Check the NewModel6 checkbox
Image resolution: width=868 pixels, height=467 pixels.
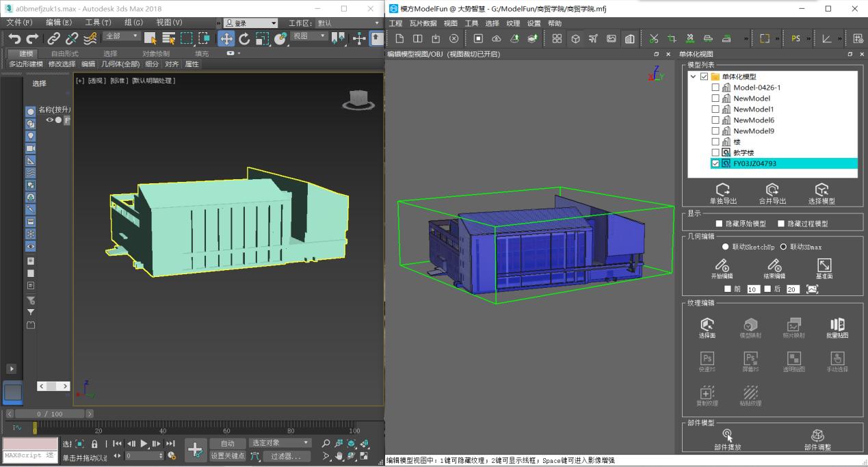pyautogui.click(x=715, y=120)
